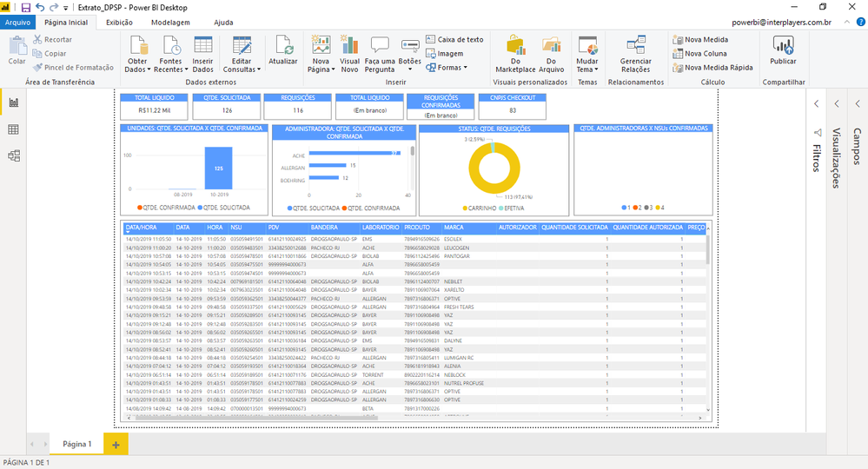Select Pincel de Formatação

(x=73, y=67)
